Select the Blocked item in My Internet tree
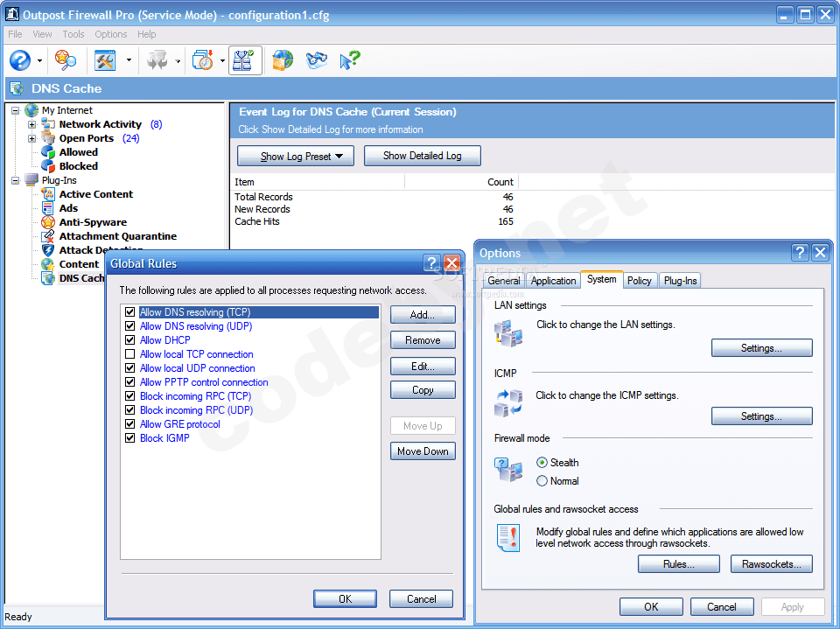This screenshot has width=840, height=629. 78,166
